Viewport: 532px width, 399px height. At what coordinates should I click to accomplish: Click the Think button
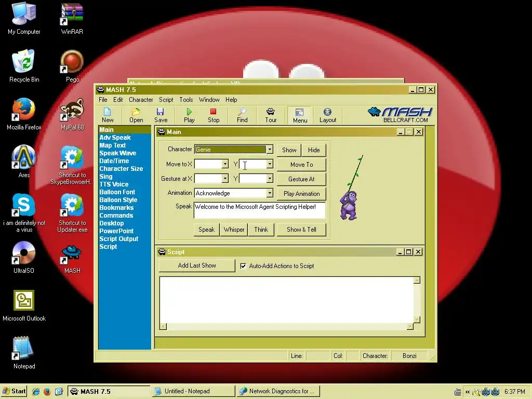point(261,230)
